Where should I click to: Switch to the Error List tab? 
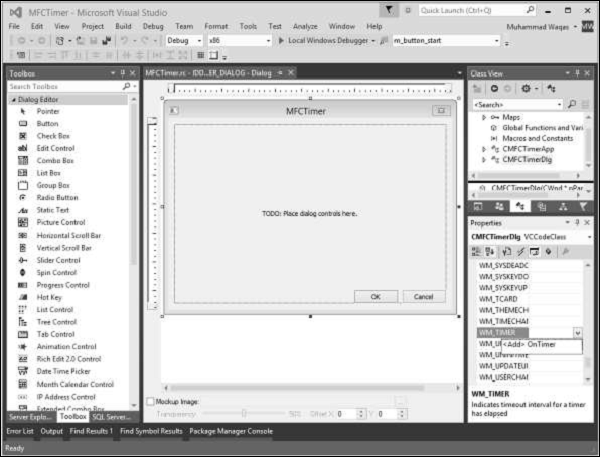(x=19, y=431)
